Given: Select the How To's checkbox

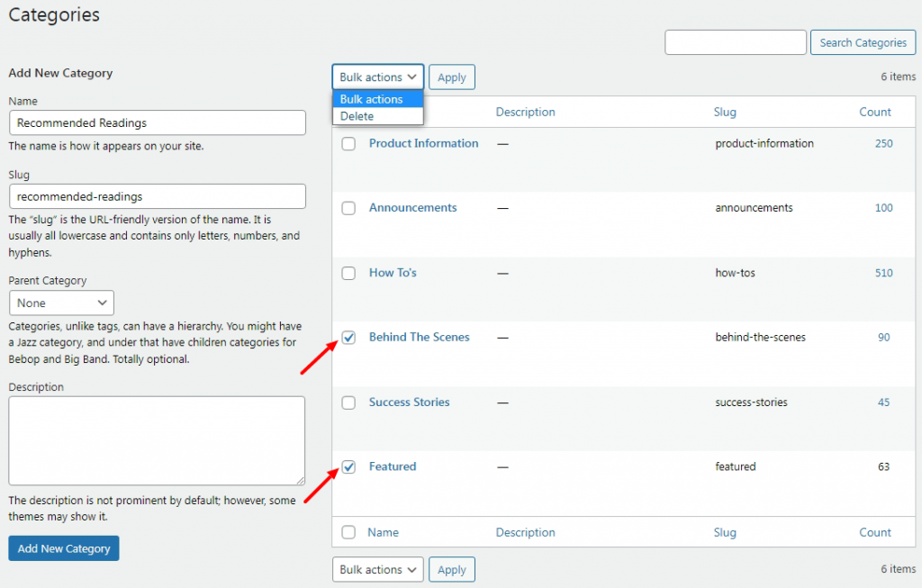Looking at the screenshot, I should pos(348,273).
